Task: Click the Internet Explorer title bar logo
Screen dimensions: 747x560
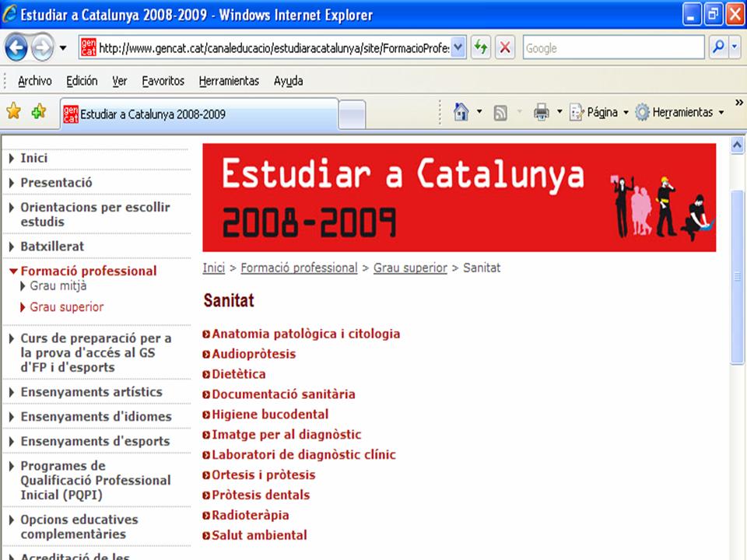Action: point(9,14)
